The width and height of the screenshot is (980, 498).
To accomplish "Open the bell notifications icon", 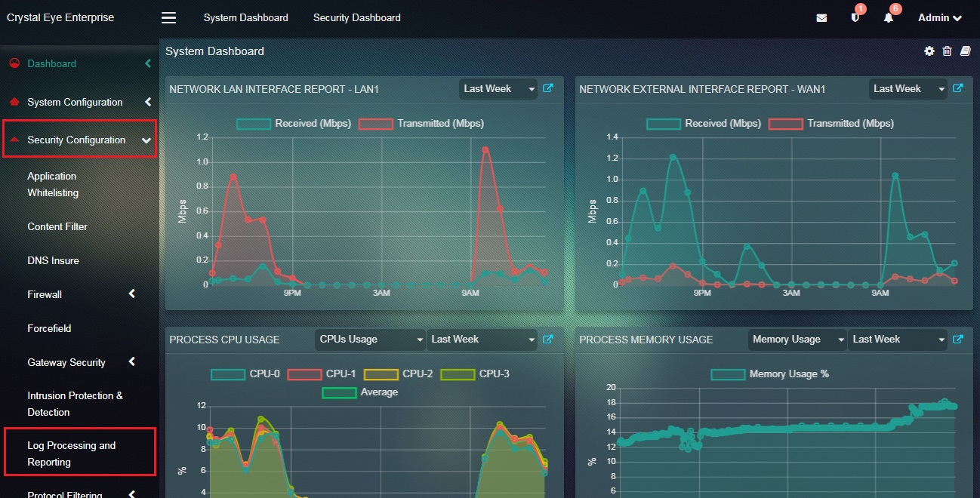I will 889,18.
